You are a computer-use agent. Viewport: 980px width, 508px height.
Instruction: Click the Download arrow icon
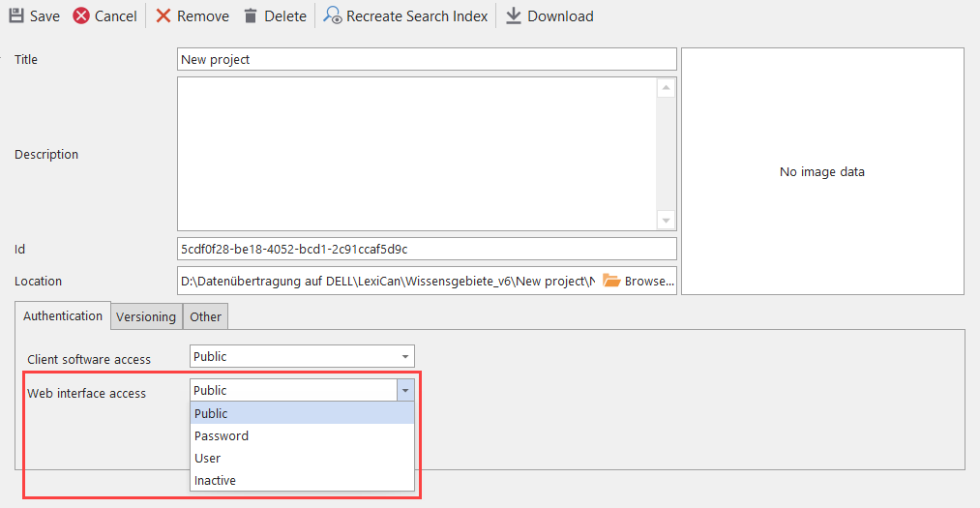pyautogui.click(x=514, y=16)
